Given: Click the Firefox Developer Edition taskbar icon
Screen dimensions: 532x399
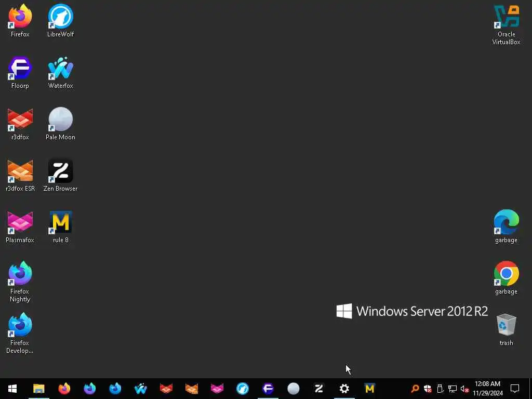Looking at the screenshot, I should click(115, 389).
